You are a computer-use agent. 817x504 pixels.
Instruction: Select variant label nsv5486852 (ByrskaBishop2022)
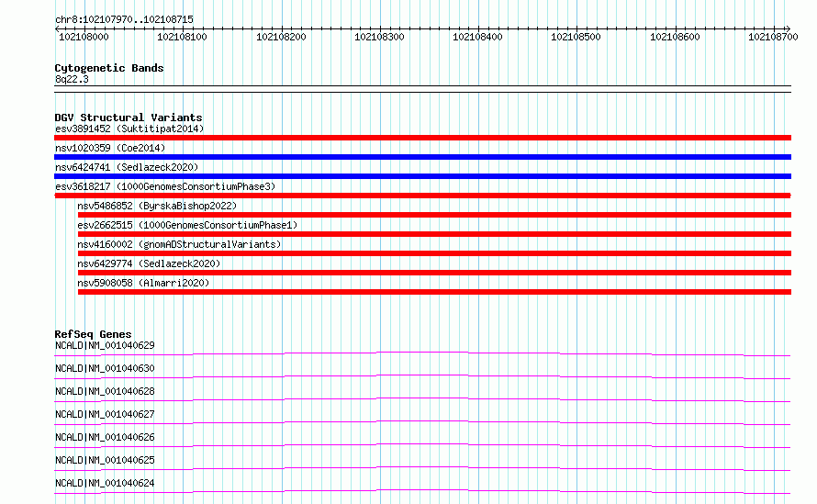(157, 206)
